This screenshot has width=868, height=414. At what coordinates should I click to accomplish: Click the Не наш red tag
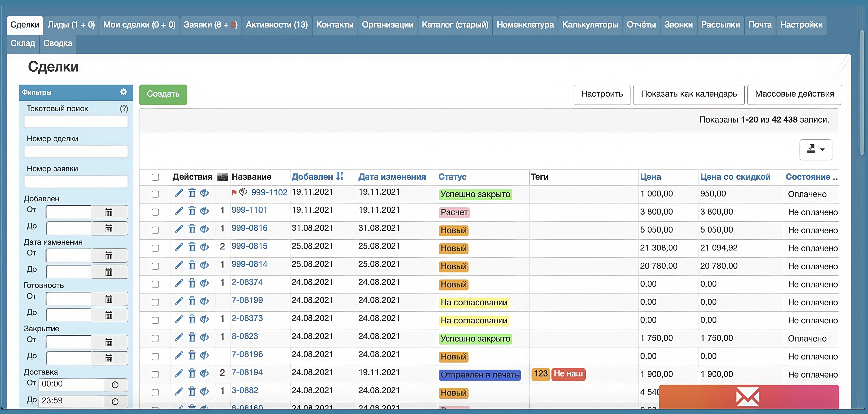(x=568, y=374)
